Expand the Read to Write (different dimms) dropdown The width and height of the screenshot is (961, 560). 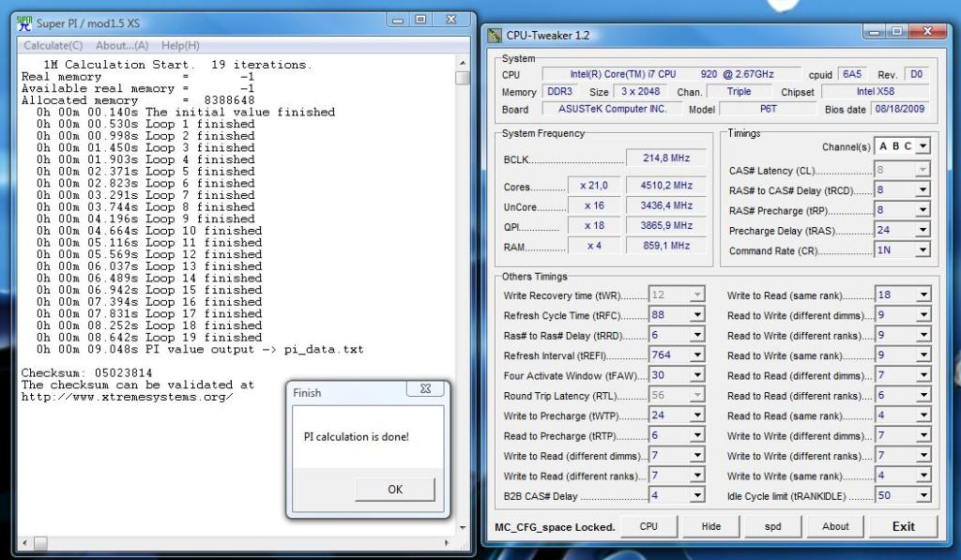click(923, 315)
